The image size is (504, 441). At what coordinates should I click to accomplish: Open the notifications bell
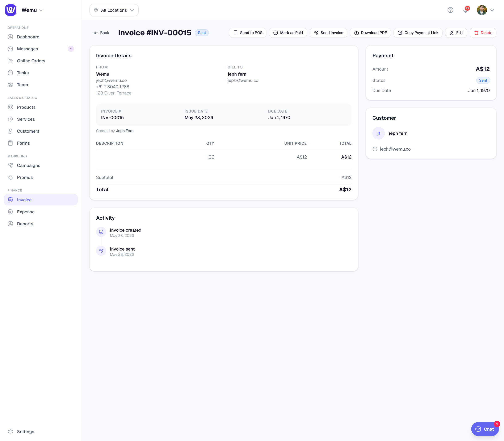(x=465, y=10)
